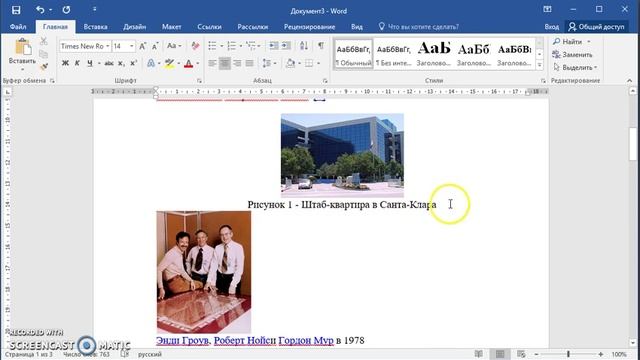Select Обычный style

coord(353,54)
